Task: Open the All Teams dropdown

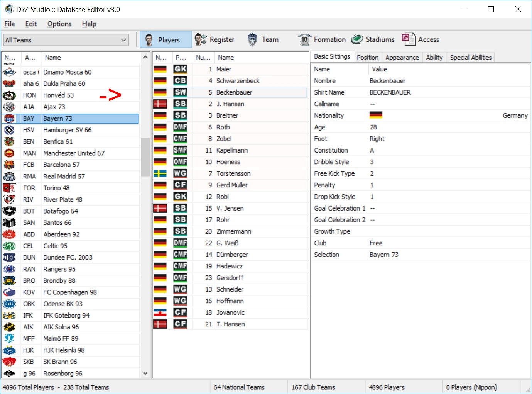Action: [x=66, y=40]
